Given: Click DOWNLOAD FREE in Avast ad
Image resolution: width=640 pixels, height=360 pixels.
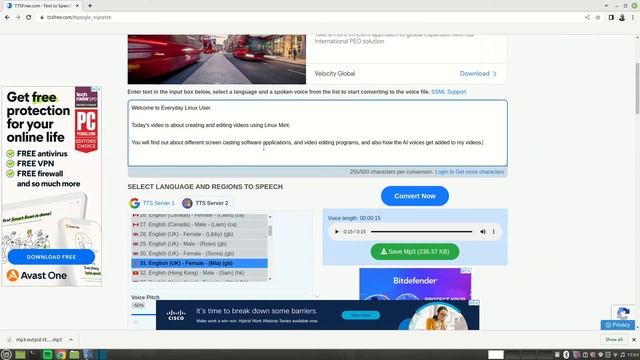Looking at the screenshot, I should tap(51, 257).
